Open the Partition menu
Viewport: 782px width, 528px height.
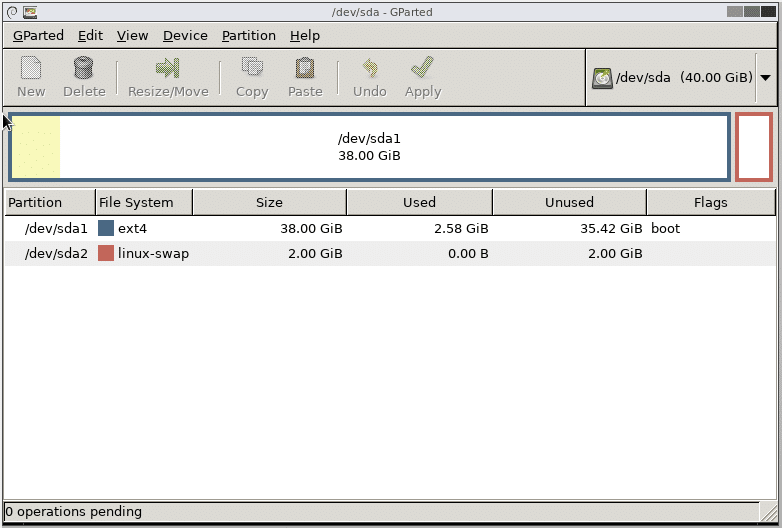248,35
